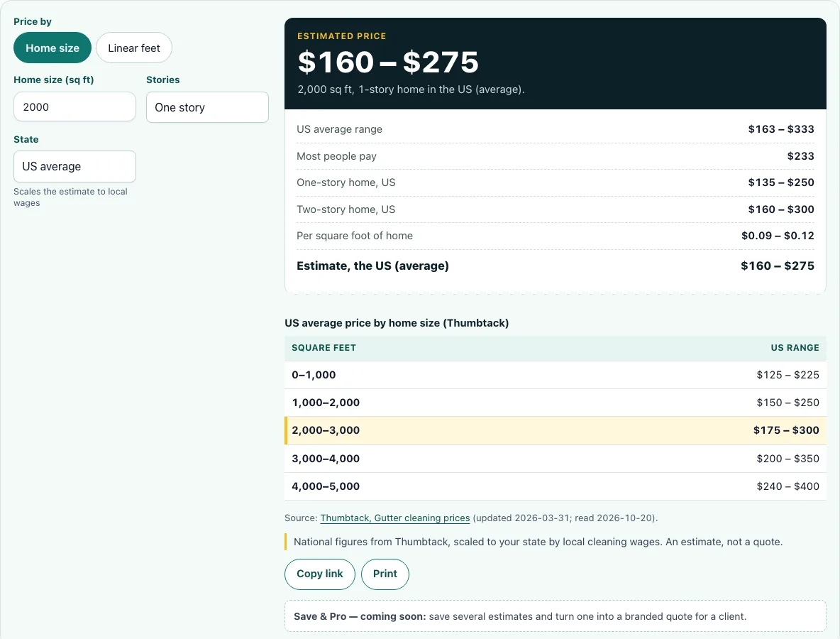Screen dimensions: 840x639
Task: Click the $240 – $400 price range
Action: 787,486
